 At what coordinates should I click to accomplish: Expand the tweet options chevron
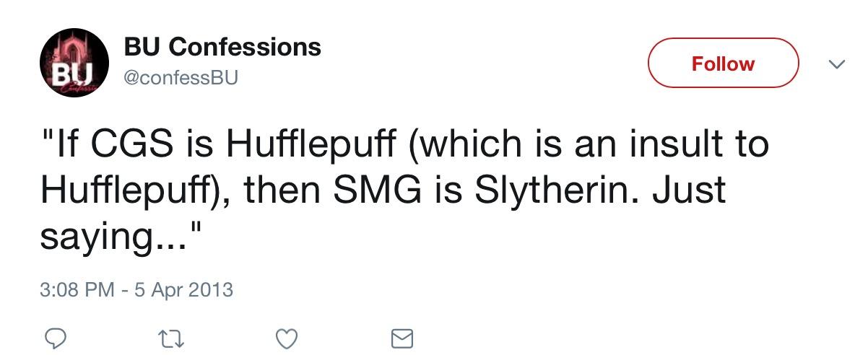point(836,64)
